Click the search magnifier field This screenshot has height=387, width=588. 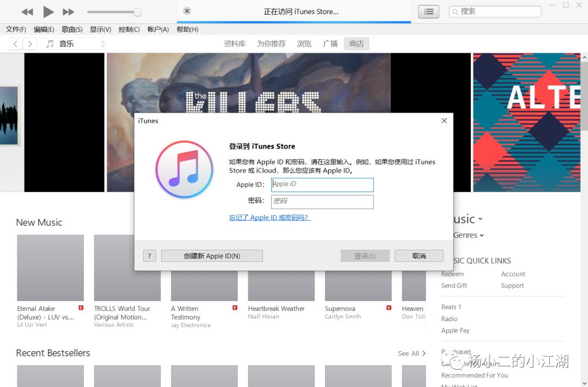495,11
